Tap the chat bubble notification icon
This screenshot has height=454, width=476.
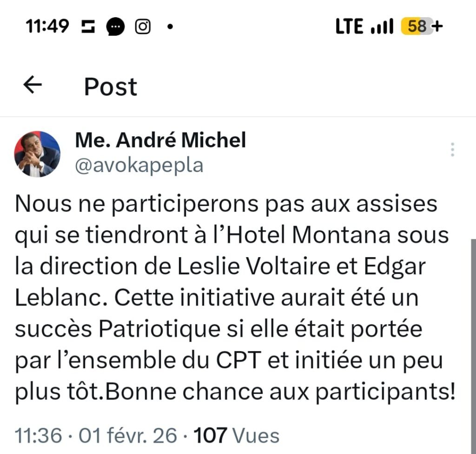[x=115, y=27]
